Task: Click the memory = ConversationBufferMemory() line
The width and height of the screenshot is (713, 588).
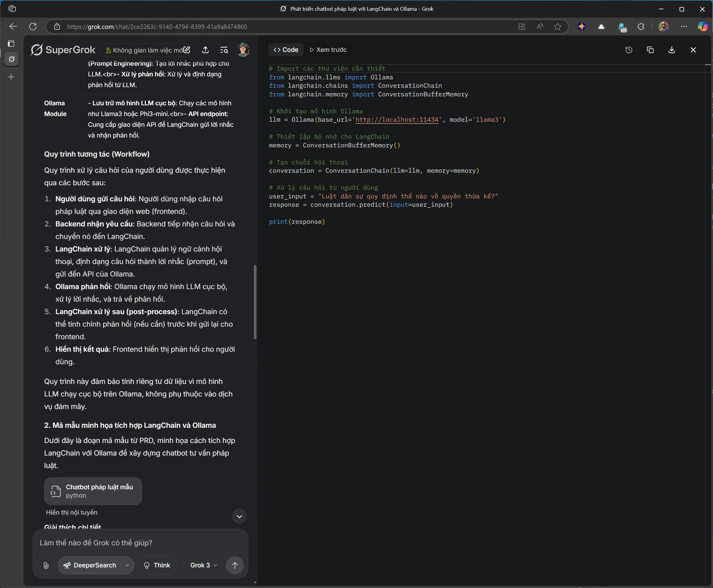Action: (x=335, y=145)
